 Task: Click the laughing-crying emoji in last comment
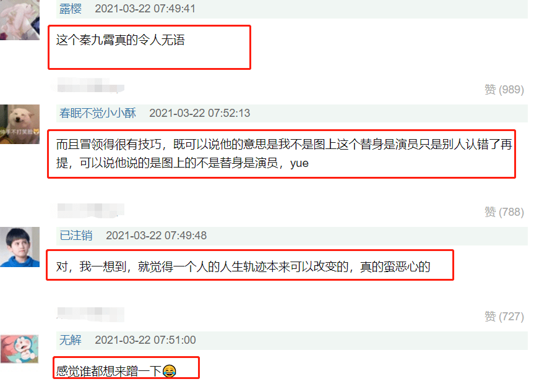170,371
